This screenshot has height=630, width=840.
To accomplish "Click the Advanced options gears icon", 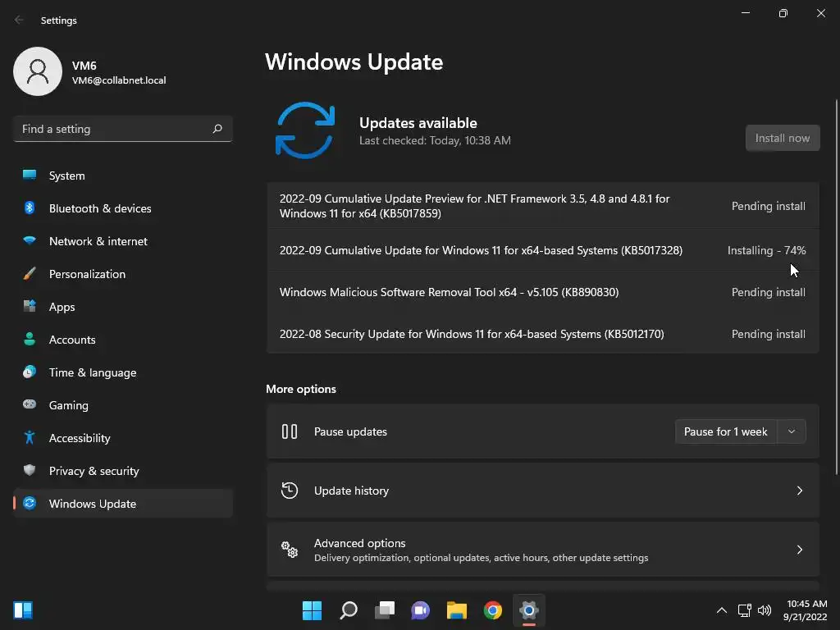I will click(x=290, y=549).
